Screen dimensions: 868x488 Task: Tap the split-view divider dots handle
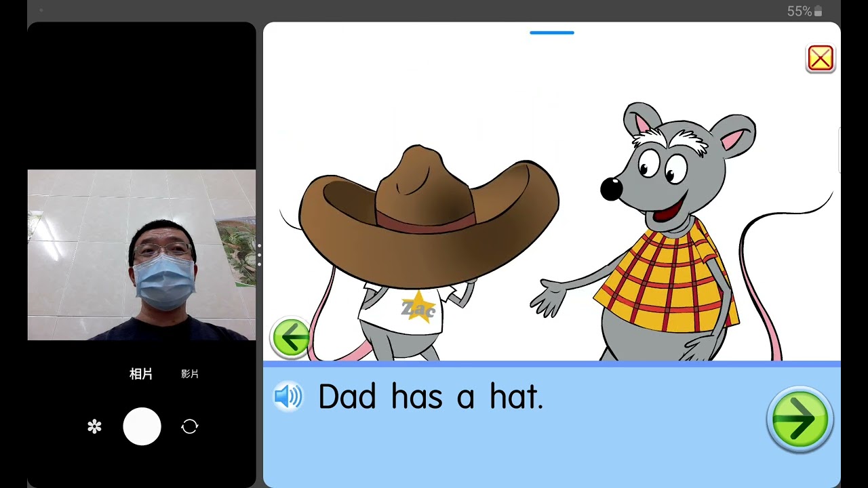click(259, 255)
